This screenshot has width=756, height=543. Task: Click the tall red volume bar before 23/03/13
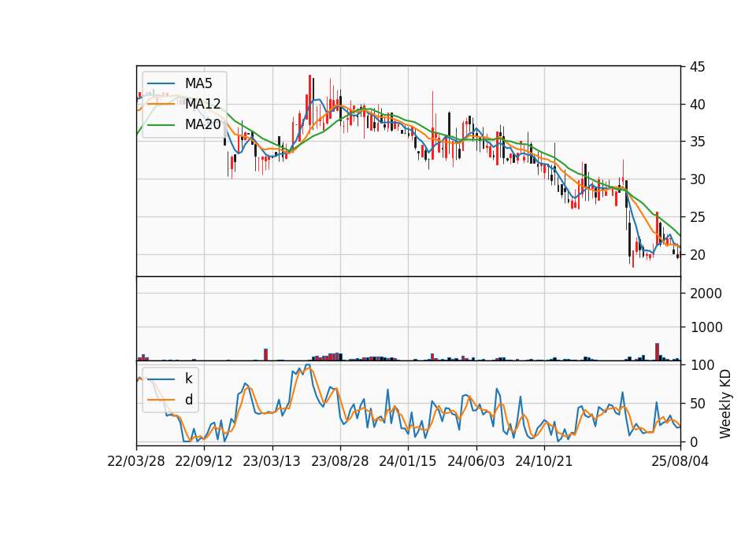click(265, 355)
